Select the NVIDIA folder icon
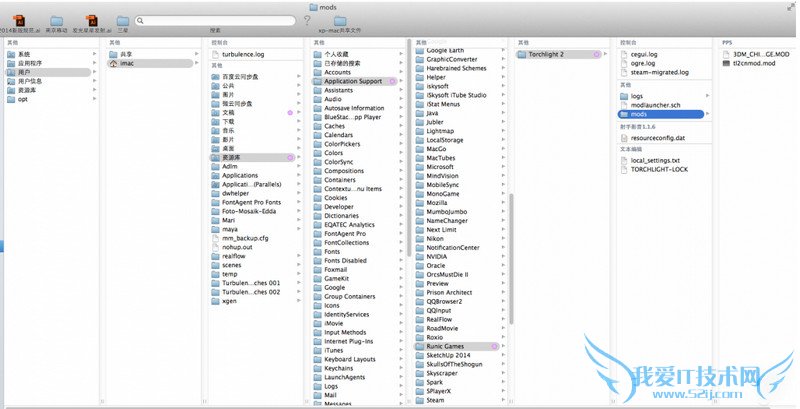Viewport: 800px width, 409px height. pos(419,257)
